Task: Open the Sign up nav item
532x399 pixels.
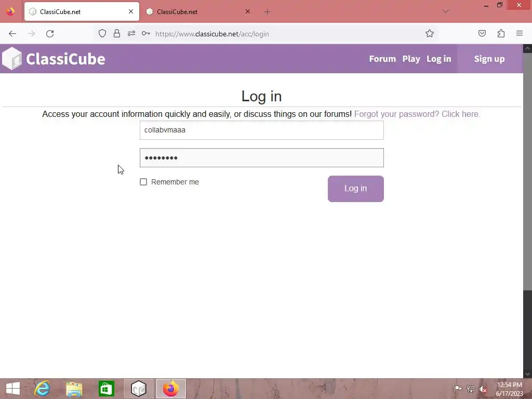Action: coord(489,59)
